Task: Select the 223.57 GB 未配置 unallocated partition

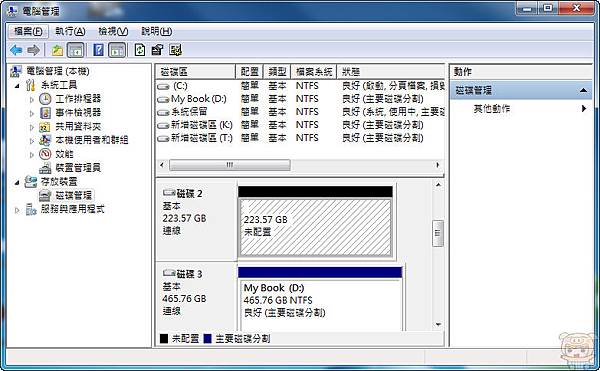Action: (x=315, y=227)
